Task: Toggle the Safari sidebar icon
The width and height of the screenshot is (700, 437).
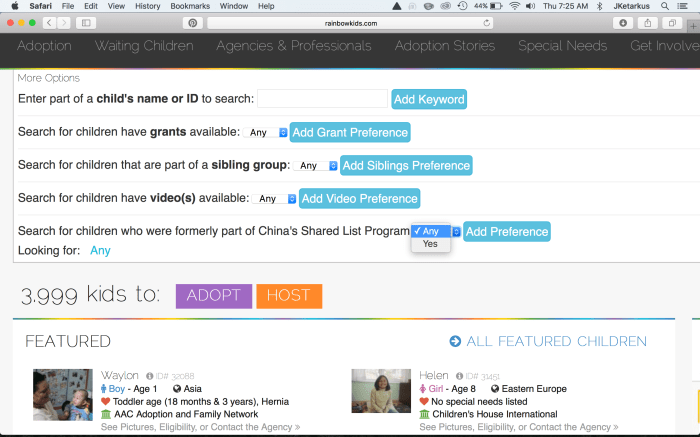Action: pyautogui.click(x=85, y=22)
